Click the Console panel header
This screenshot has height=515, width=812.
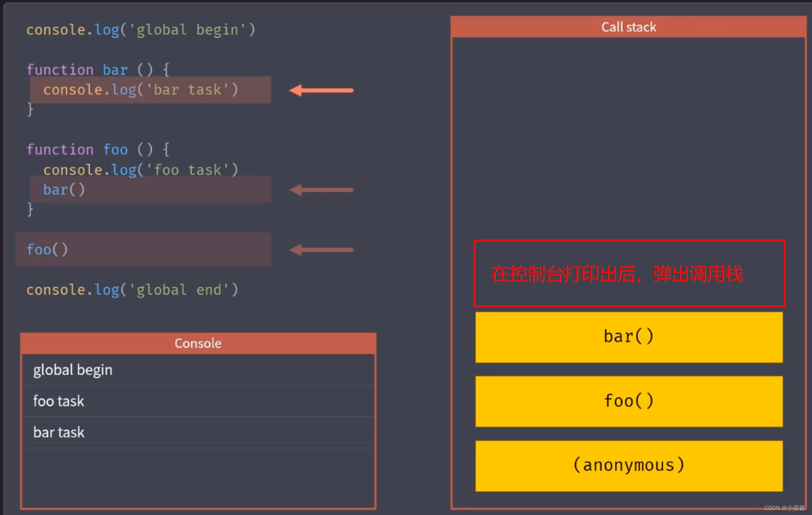[x=198, y=343]
